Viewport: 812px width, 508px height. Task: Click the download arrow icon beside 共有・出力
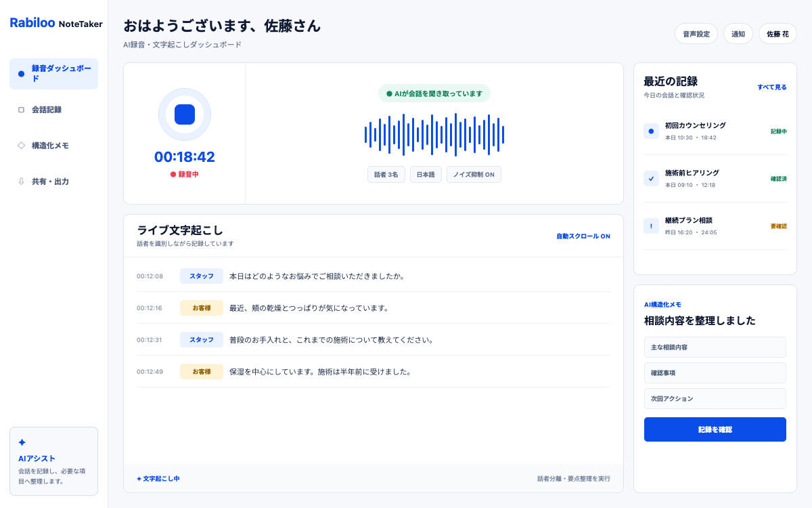(21, 182)
